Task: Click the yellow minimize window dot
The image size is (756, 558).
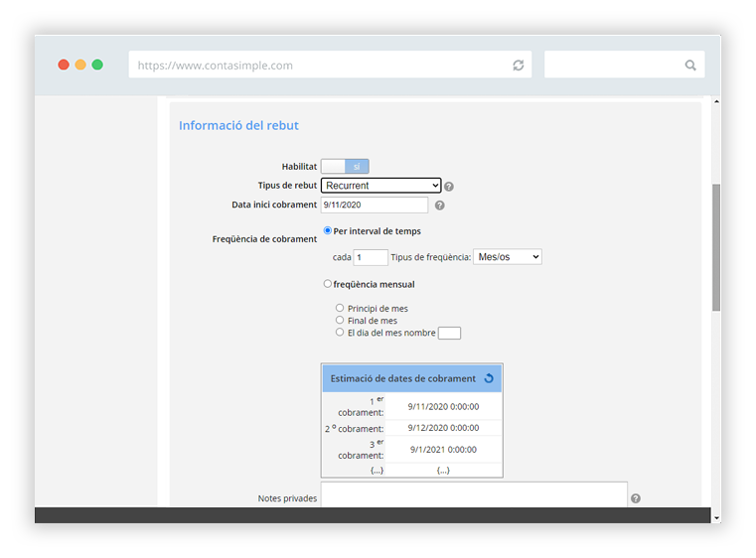Action: point(80,65)
